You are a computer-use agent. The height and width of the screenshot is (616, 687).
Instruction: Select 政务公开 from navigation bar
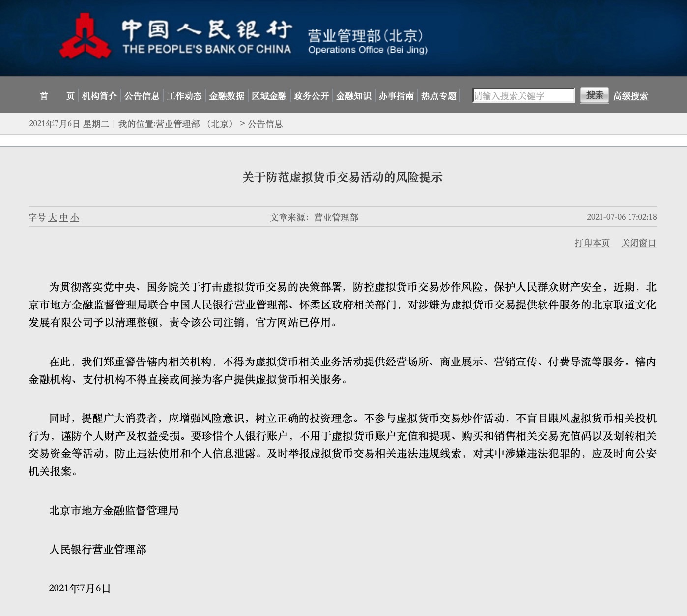[311, 96]
